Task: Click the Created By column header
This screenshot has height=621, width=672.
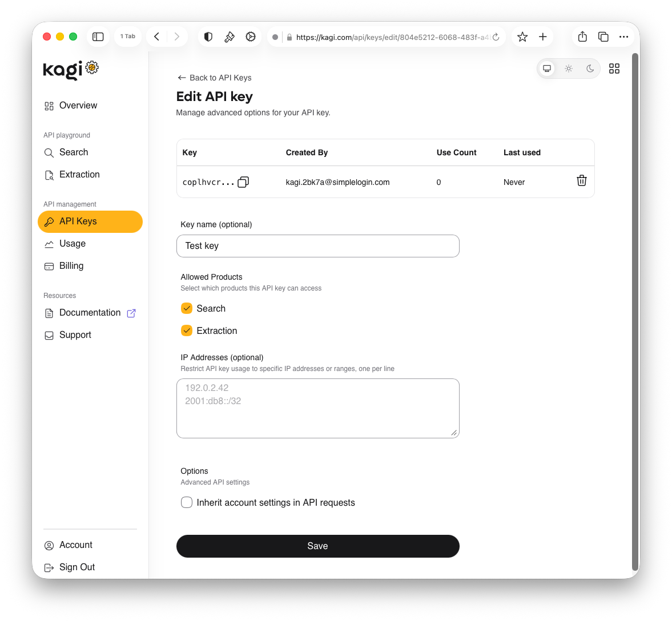Action: click(x=307, y=152)
